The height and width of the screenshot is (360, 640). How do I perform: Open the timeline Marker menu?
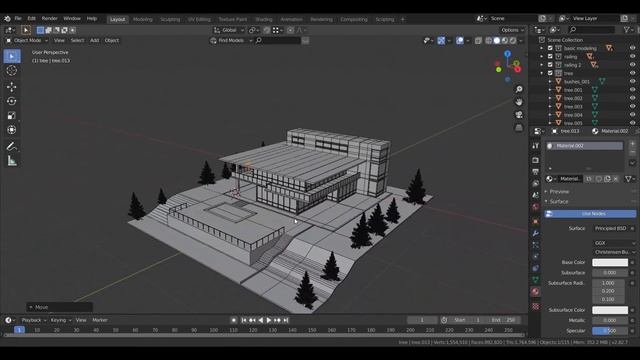[100, 320]
